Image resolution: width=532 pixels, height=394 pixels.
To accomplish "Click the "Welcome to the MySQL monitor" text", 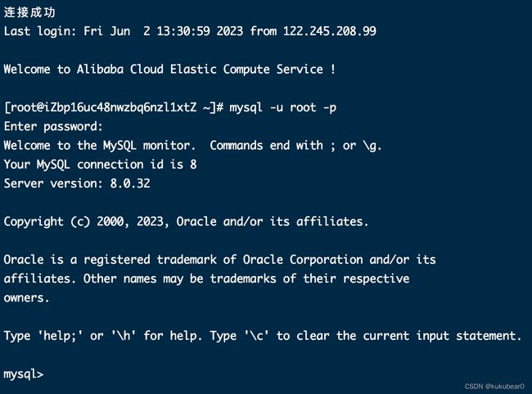I will (100, 146).
